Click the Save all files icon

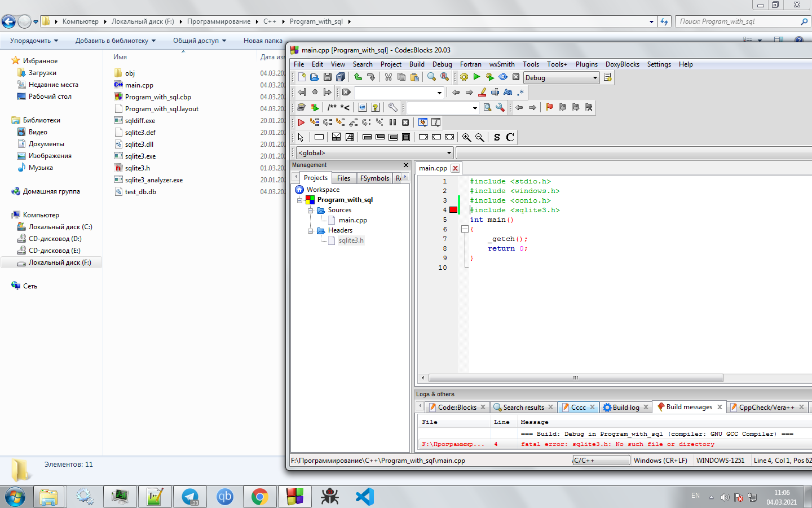[x=341, y=77]
